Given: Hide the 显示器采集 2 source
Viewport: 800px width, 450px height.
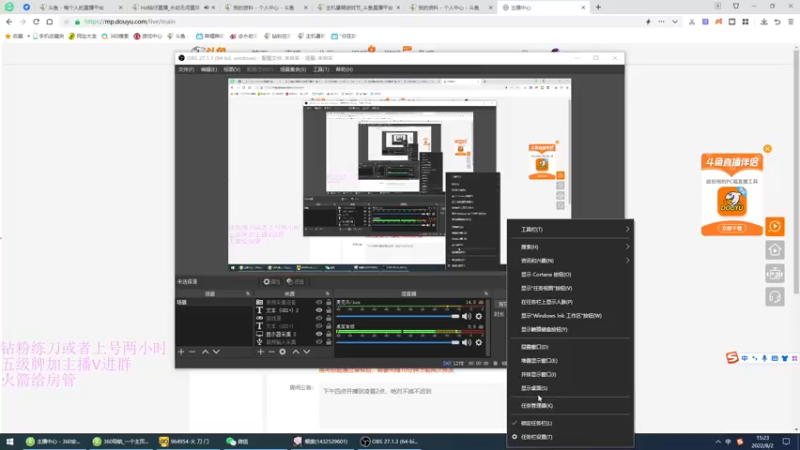Looking at the screenshot, I should 319,334.
